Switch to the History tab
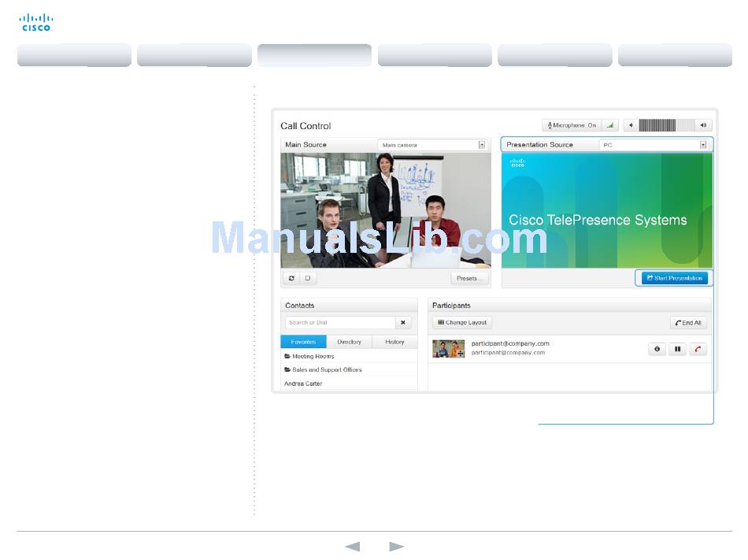Viewport: 748px width, 560px height. 394,342
